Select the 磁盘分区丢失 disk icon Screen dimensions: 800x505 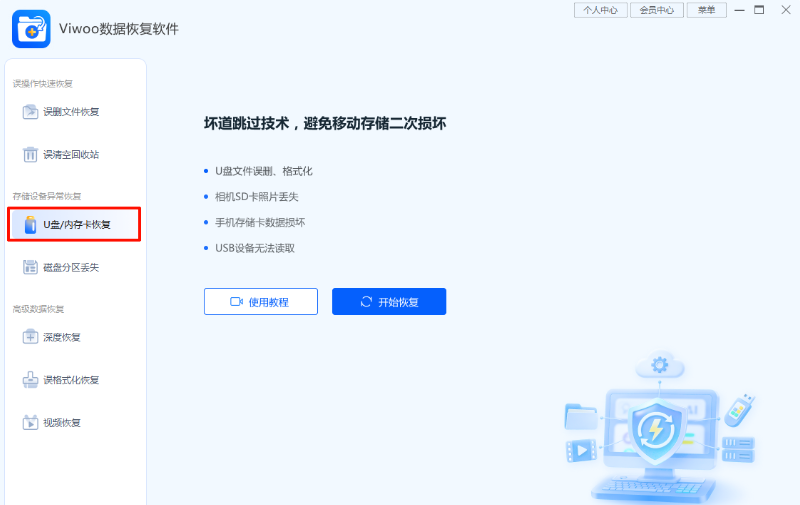click(30, 267)
